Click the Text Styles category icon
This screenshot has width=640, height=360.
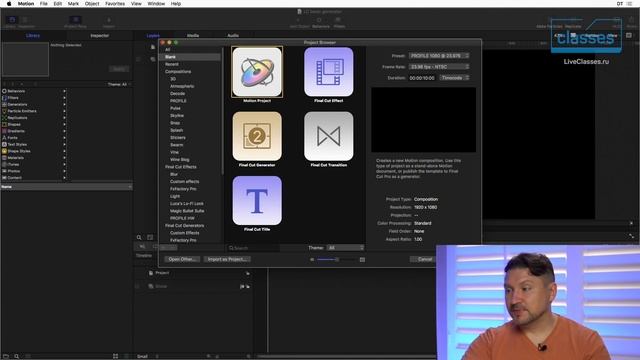(4, 144)
